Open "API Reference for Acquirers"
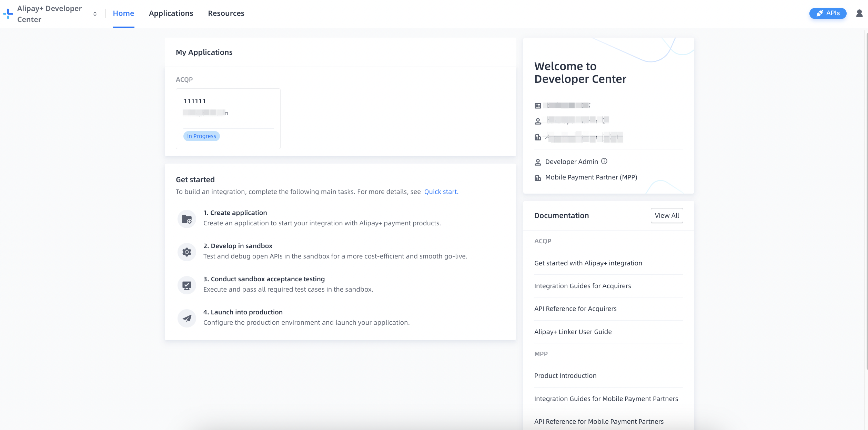Screen dimensions: 868x430 (575, 309)
